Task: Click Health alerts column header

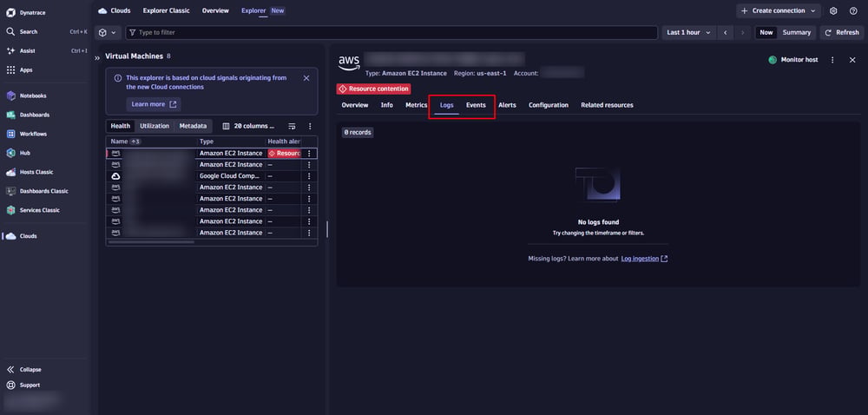Action: [284, 142]
